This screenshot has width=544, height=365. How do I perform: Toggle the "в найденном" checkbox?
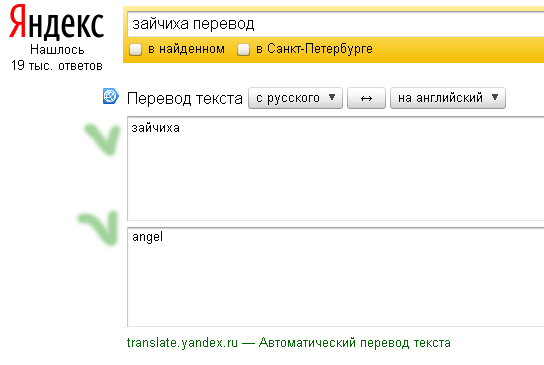[x=136, y=49]
